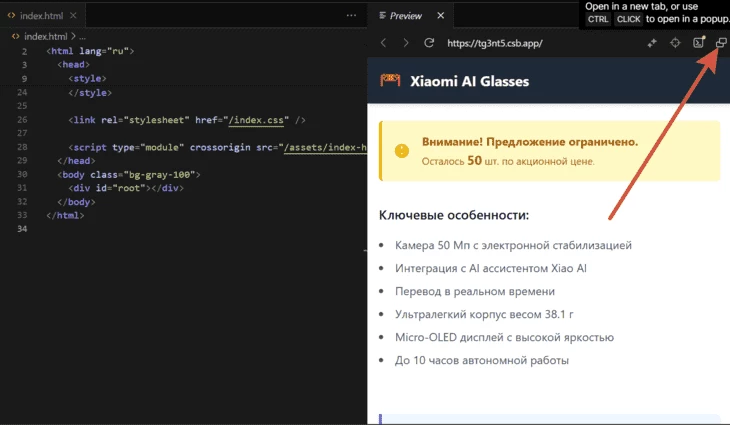The height and width of the screenshot is (425, 730).
Task: Click 'Камера 50 Мп с электронной стабилизацией'
Action: coord(513,245)
